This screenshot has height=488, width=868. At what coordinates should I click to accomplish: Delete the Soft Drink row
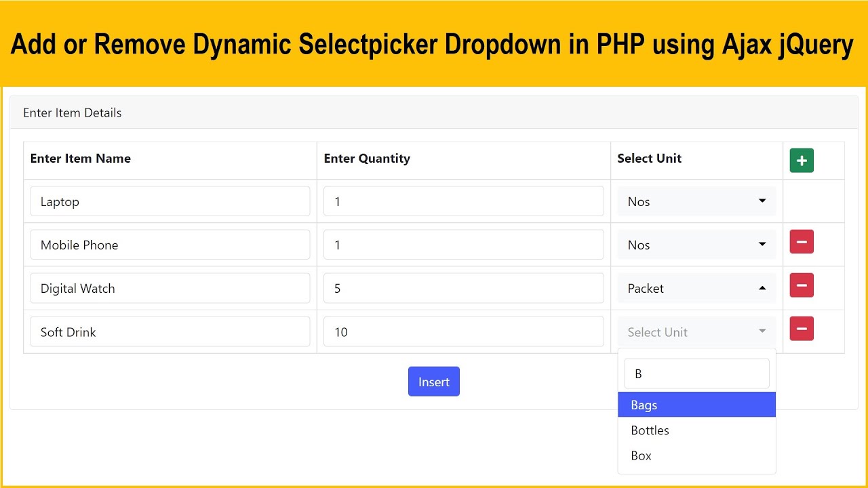(x=801, y=329)
